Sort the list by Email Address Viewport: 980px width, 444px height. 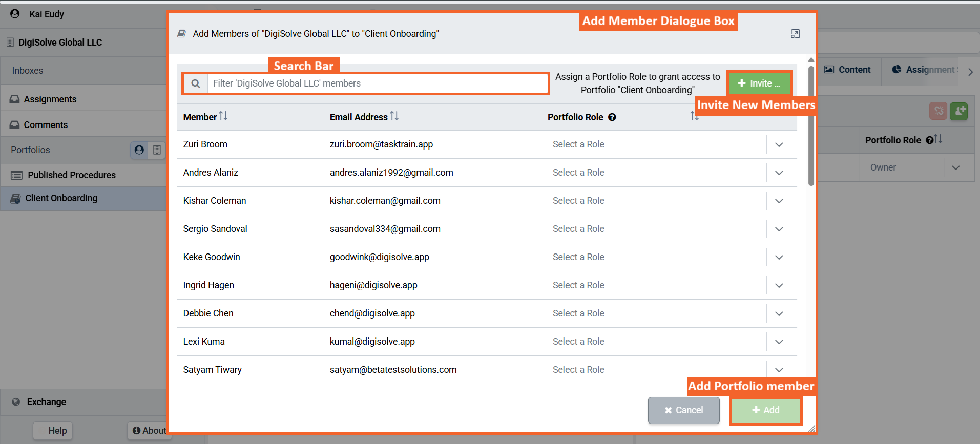(x=394, y=117)
